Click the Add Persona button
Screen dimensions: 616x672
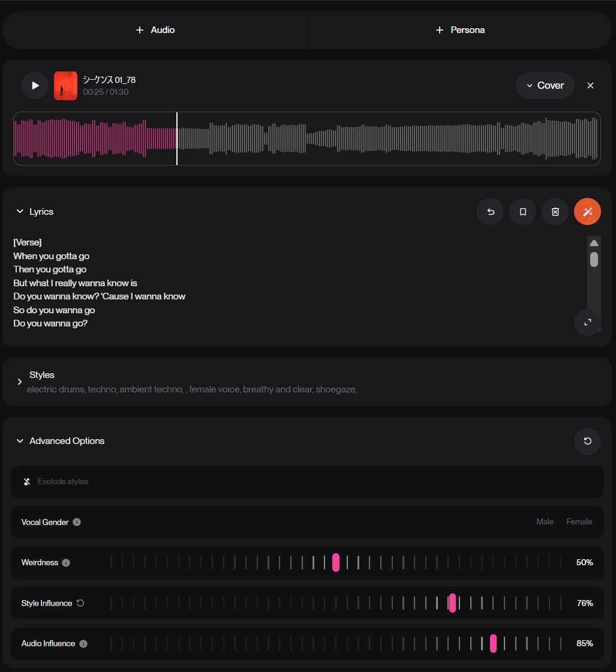click(461, 30)
